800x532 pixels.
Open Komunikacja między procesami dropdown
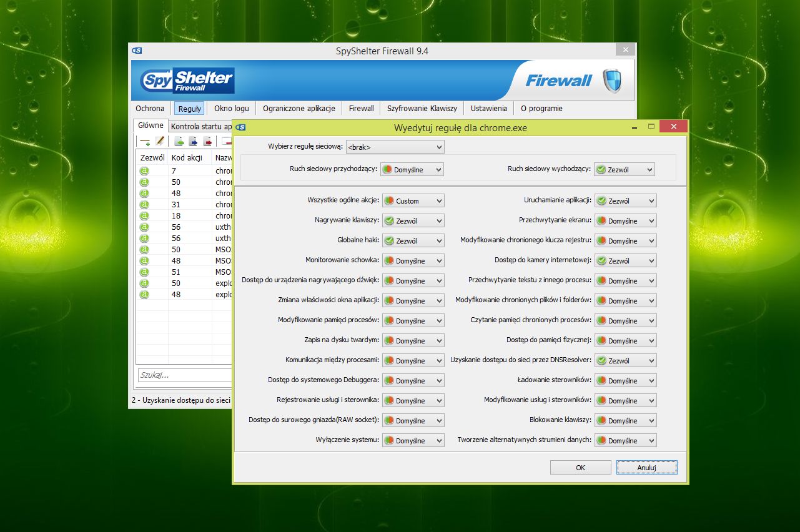click(x=413, y=361)
